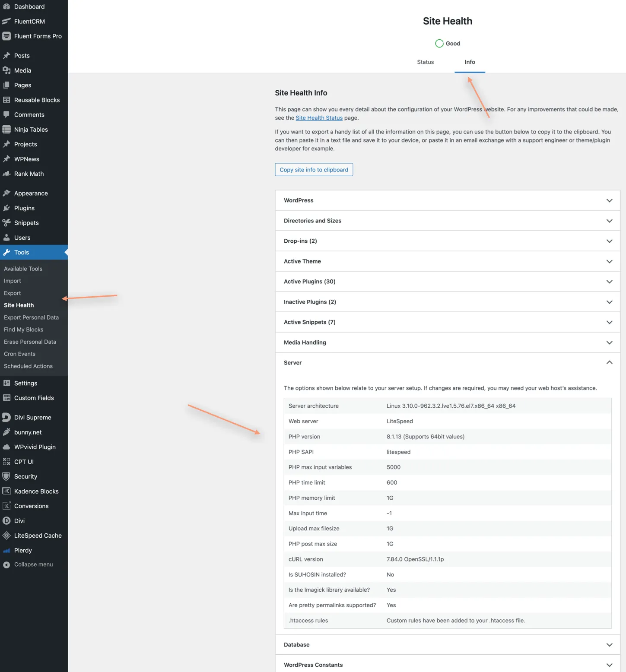Switch to the Status tab
The height and width of the screenshot is (672, 626).
(425, 62)
